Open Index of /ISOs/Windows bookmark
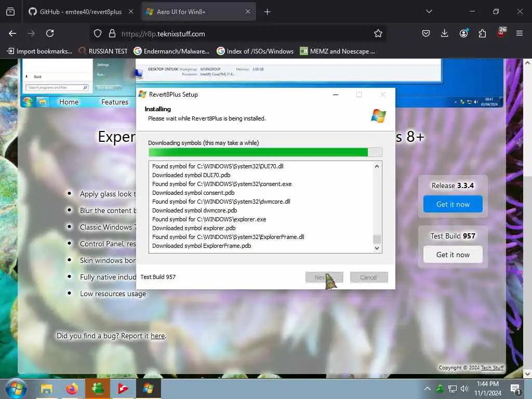This screenshot has height=399, width=532. point(255,51)
